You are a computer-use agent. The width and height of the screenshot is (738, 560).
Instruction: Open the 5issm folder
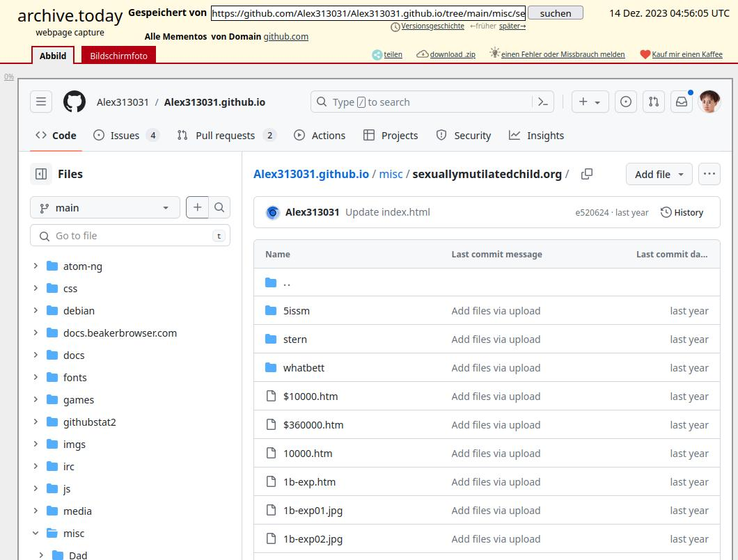pyautogui.click(x=296, y=311)
